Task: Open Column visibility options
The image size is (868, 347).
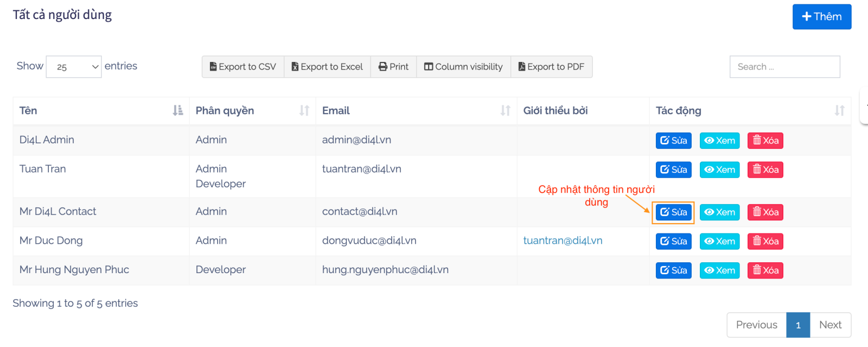Action: click(x=463, y=67)
